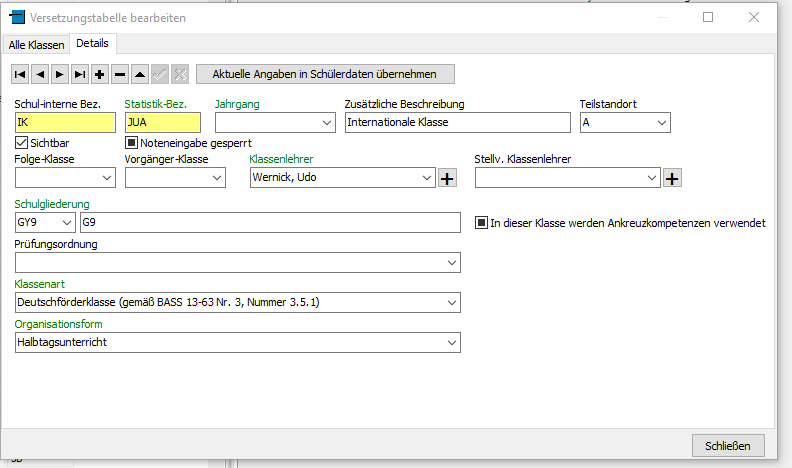Toggle the Sichtbar checkbox
Image resolution: width=792 pixels, height=468 pixels.
22,143
